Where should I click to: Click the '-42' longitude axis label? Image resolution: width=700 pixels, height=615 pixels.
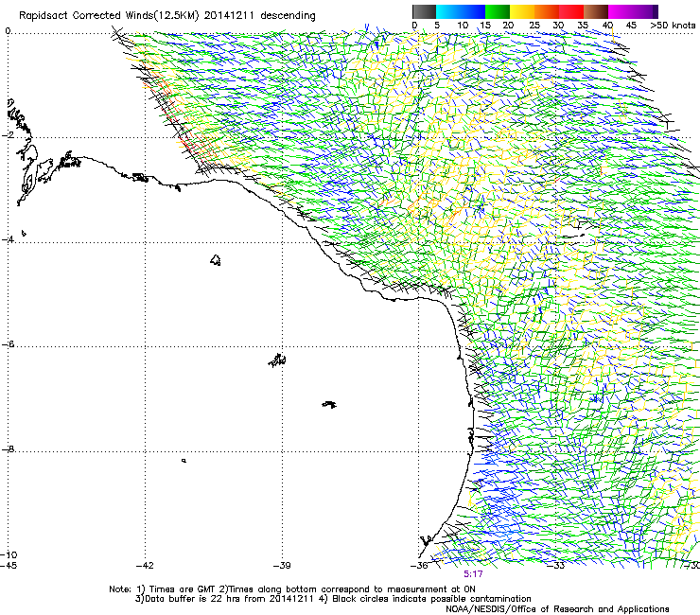point(145,566)
